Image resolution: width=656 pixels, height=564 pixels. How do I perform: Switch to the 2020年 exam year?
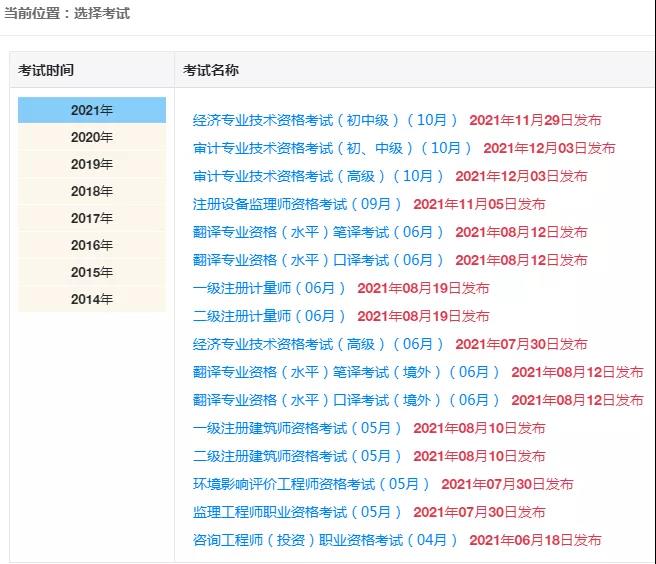(x=92, y=137)
